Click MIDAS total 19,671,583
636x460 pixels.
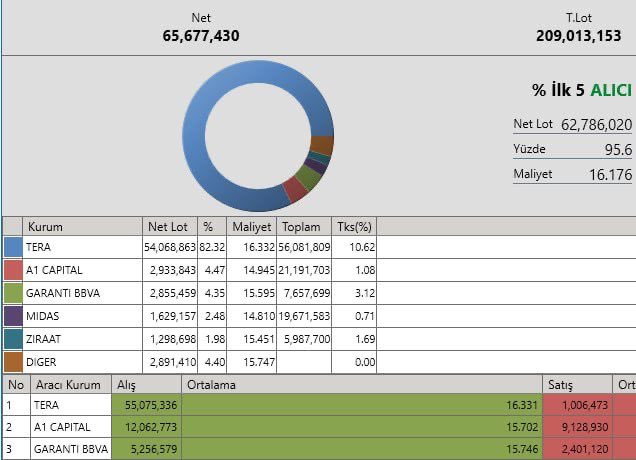tap(304, 316)
